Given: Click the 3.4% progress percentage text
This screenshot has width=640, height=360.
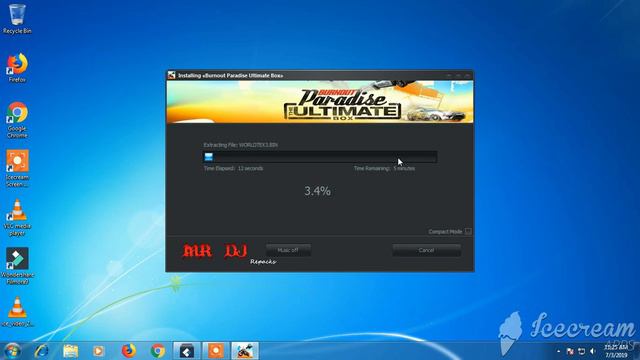Looking at the screenshot, I should [x=318, y=191].
